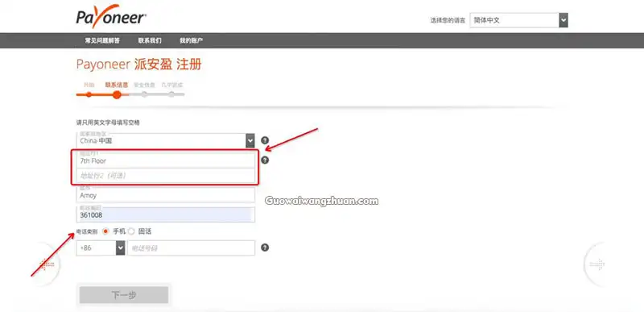The height and width of the screenshot is (312, 644).
Task: Open help icon beside address line 1
Action: tap(265, 160)
